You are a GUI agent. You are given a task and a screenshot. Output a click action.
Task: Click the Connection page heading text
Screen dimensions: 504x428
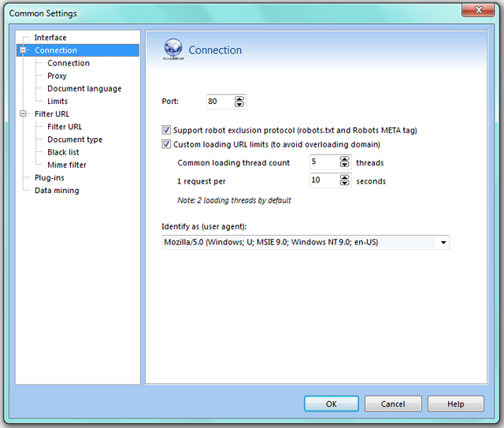click(215, 50)
